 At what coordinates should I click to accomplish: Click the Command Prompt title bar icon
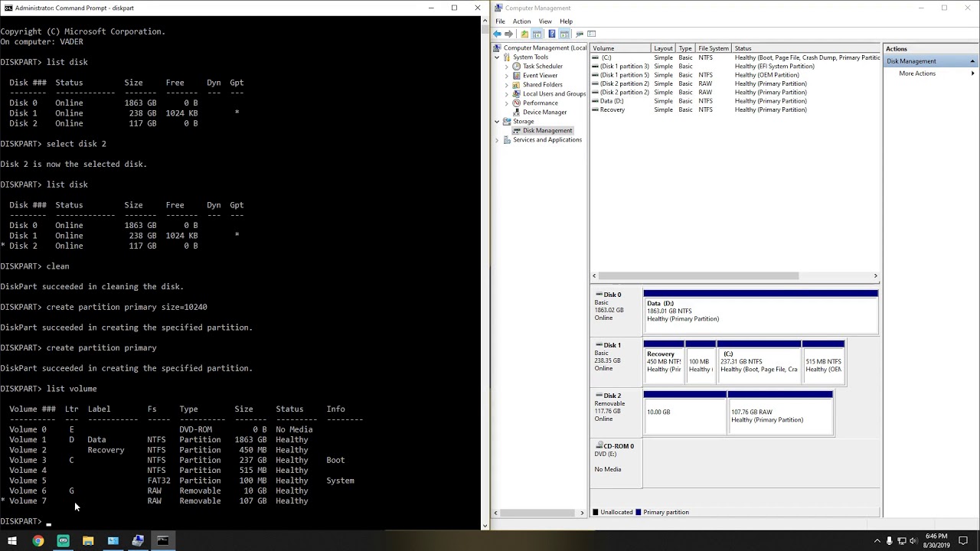[x=8, y=8]
